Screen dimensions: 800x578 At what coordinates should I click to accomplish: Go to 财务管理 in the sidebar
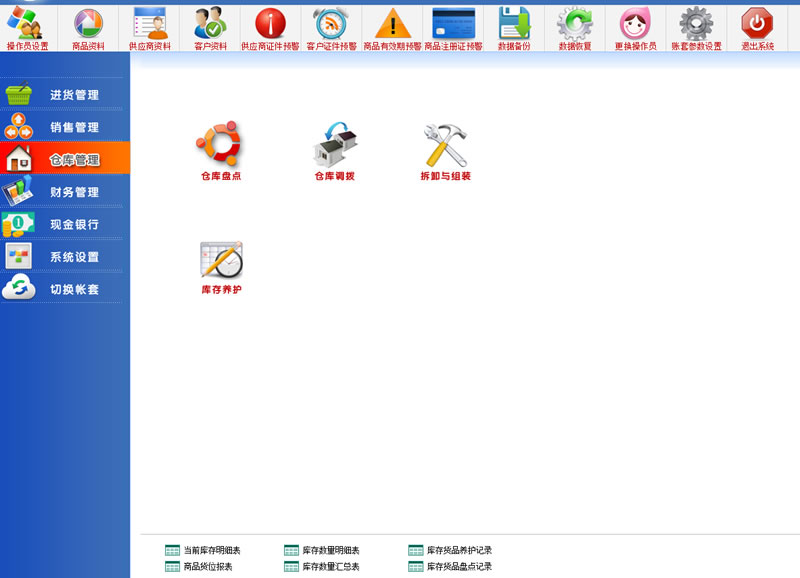[74, 192]
